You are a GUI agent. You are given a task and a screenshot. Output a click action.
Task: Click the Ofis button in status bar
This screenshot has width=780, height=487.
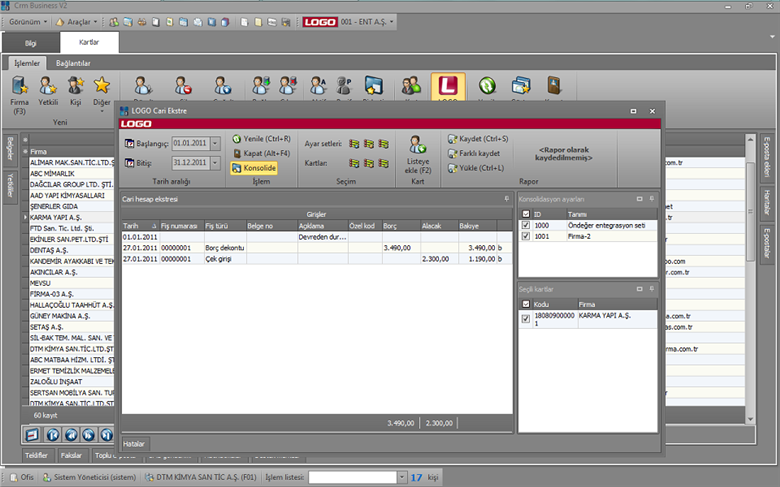pos(22,477)
